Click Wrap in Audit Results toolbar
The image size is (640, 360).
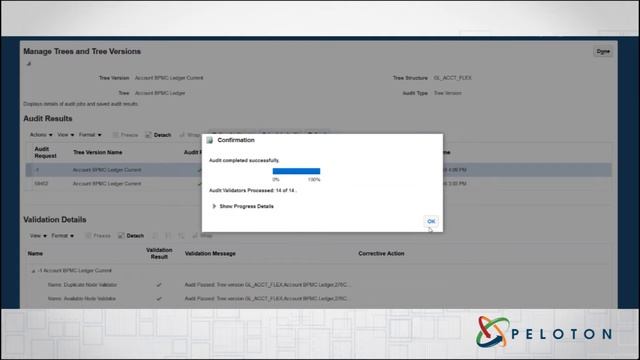point(190,135)
